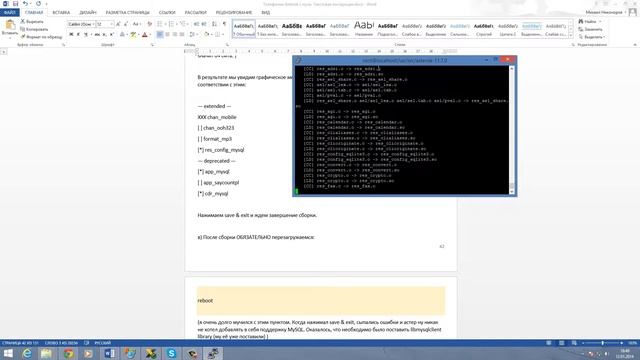The width and height of the screenshot is (640, 360).
Task: Open the borders dropdown
Action: pyautogui.click(x=223, y=35)
